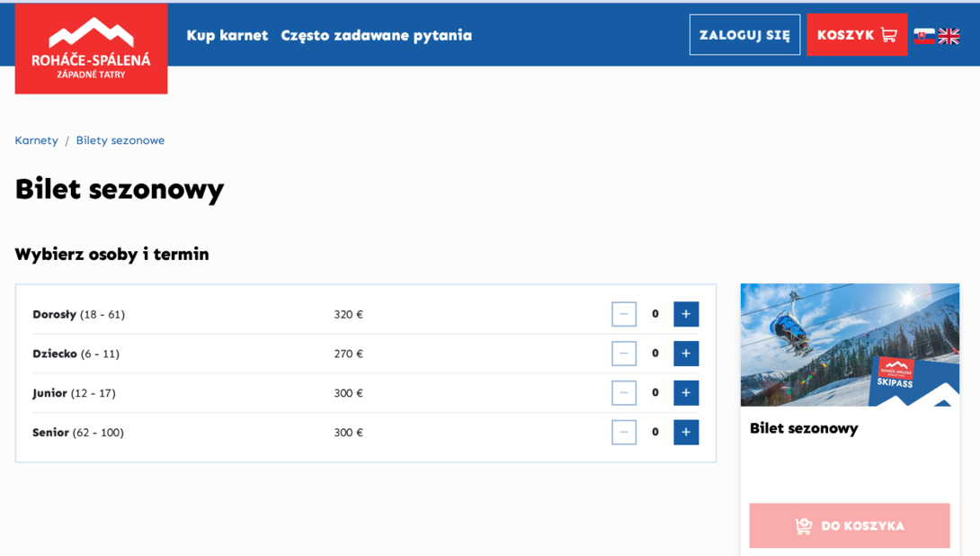
Task: Open Często zadawane pytania page
Action: [x=376, y=35]
